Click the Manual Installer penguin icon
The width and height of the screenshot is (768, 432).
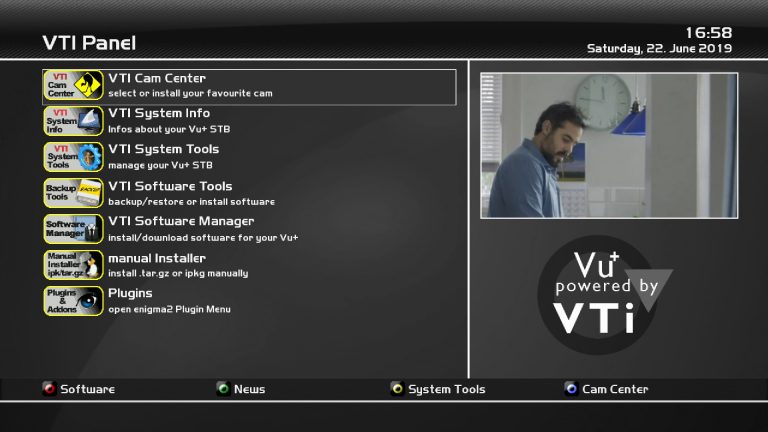[x=74, y=265]
